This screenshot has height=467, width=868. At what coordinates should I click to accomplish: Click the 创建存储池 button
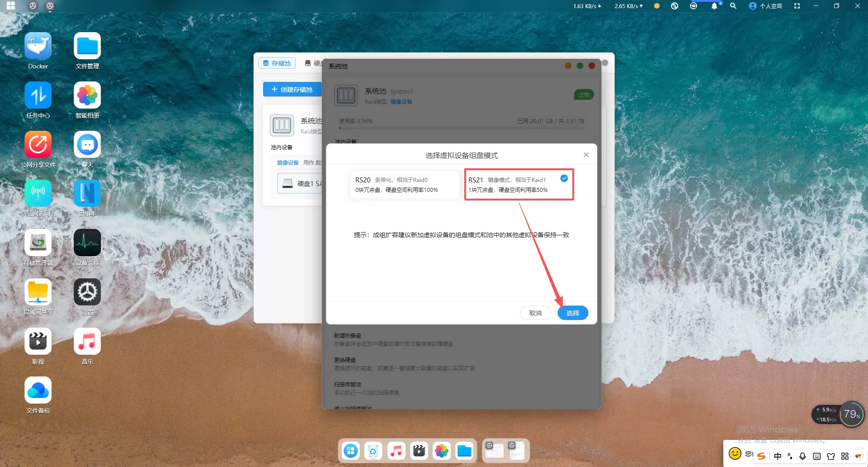pos(292,90)
